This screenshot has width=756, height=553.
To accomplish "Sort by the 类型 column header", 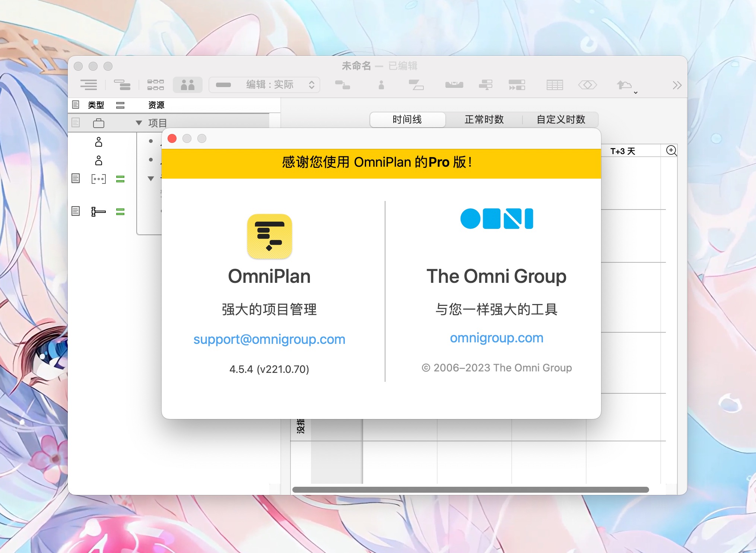I will click(x=96, y=105).
